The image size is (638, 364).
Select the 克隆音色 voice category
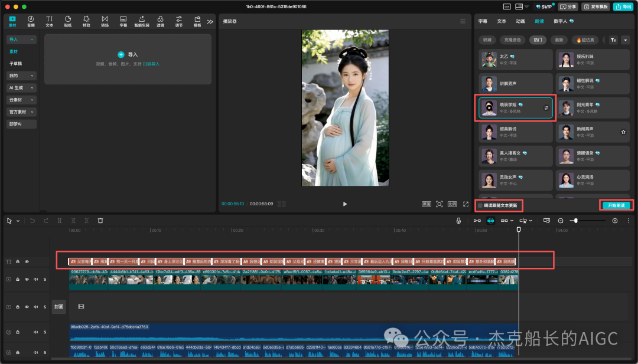(x=512, y=40)
